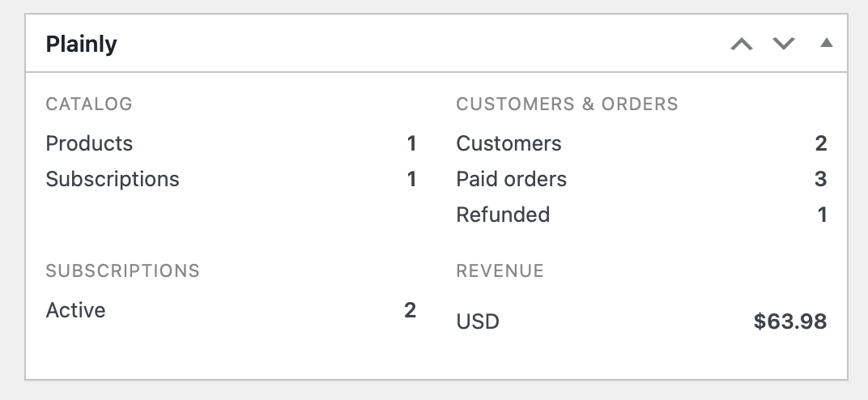Screen dimensions: 868x400
Task: Click the $63.98 revenue amount
Action: coord(789,321)
